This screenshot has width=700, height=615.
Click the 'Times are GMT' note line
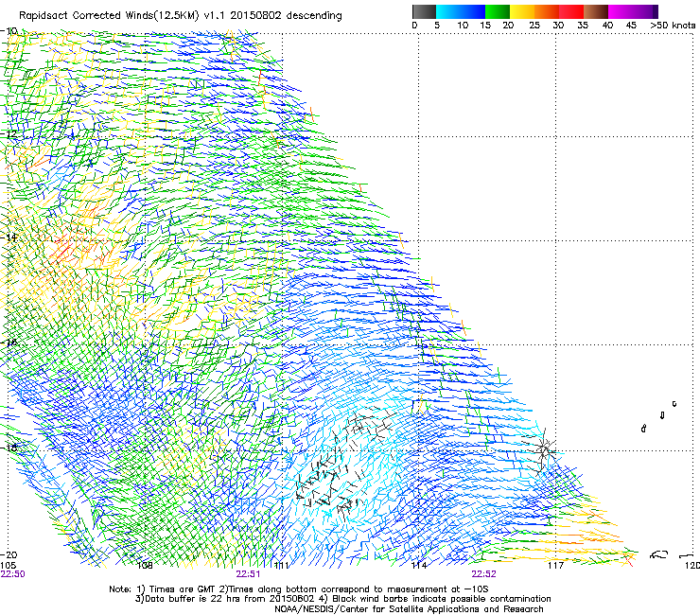point(299,589)
